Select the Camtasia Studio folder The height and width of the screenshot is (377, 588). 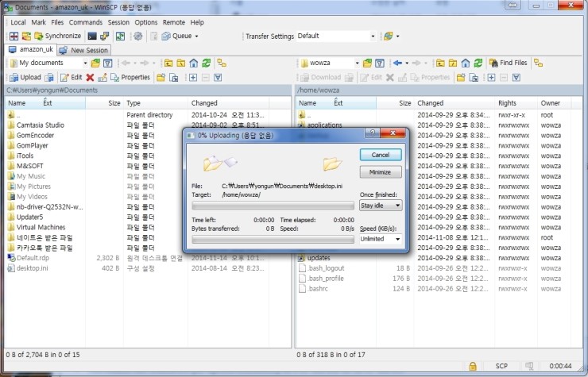click(x=40, y=125)
